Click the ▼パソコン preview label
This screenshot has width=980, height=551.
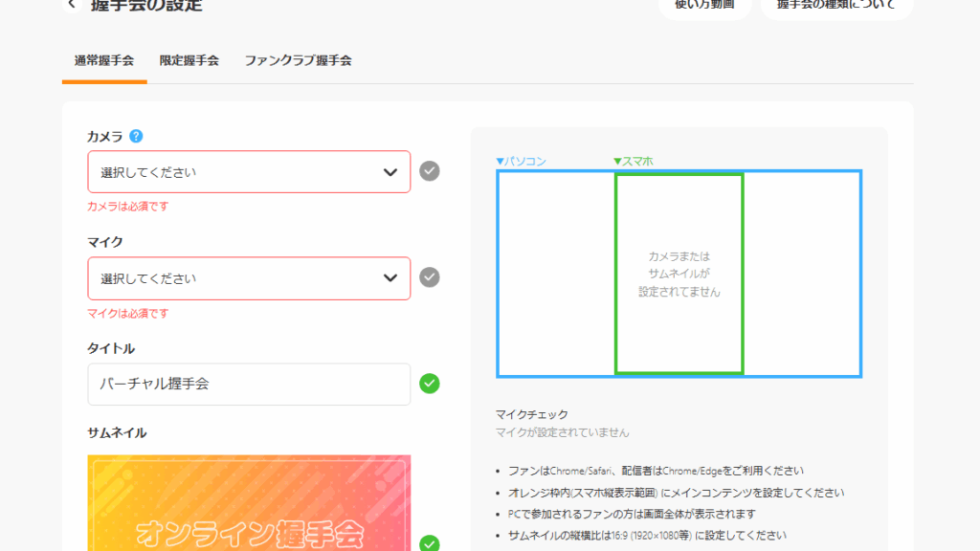(x=521, y=162)
